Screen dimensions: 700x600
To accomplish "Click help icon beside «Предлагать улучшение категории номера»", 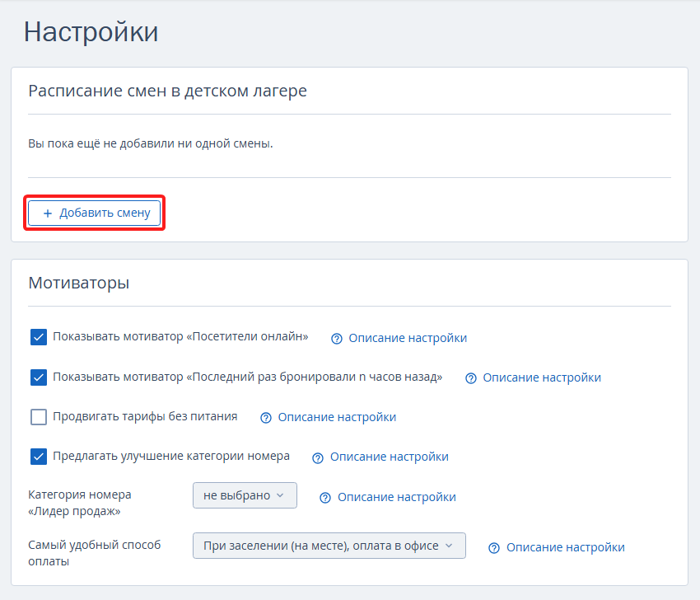I will point(318,458).
